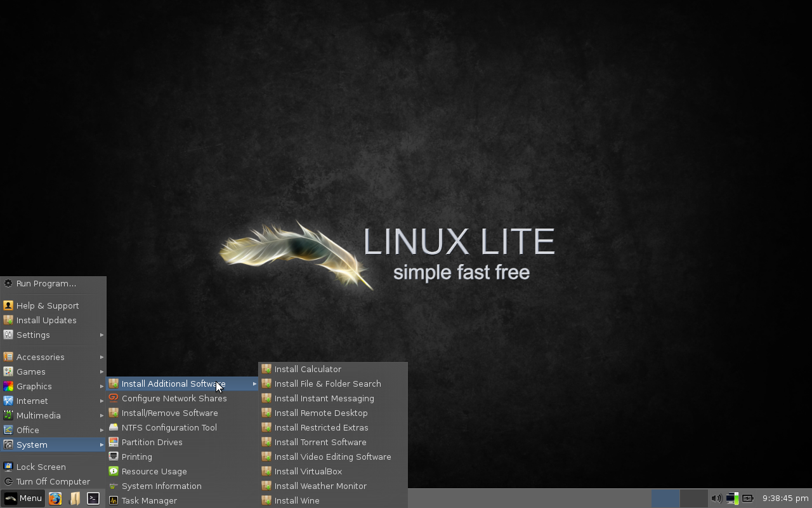The width and height of the screenshot is (812, 508).
Task: Choose Install Restricted Extras
Action: tap(332, 427)
